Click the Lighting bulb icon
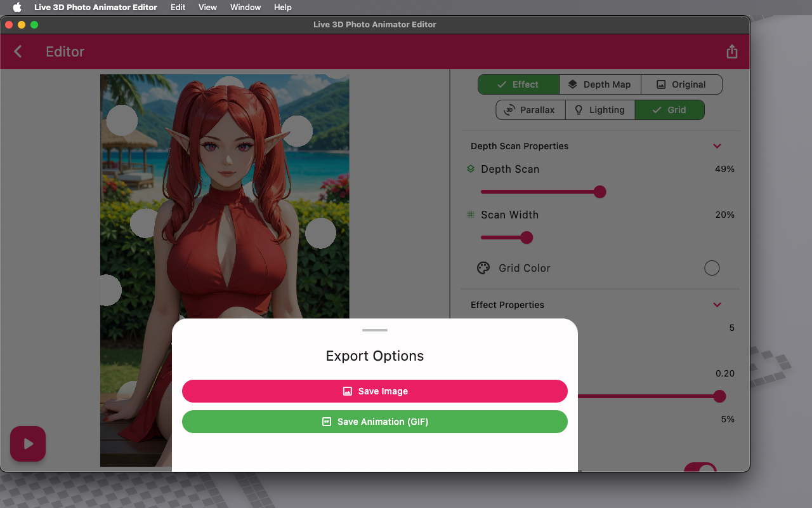The height and width of the screenshot is (508, 812). [x=579, y=110]
